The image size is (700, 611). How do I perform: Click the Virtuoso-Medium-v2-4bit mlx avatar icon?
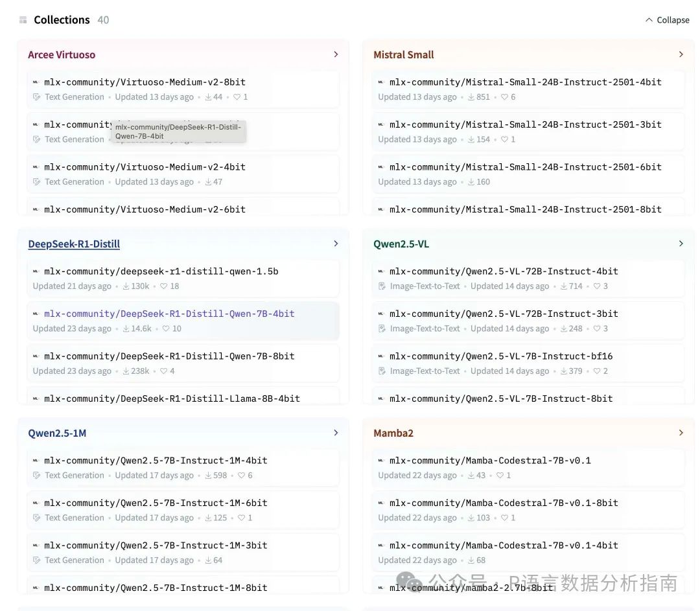36,167
